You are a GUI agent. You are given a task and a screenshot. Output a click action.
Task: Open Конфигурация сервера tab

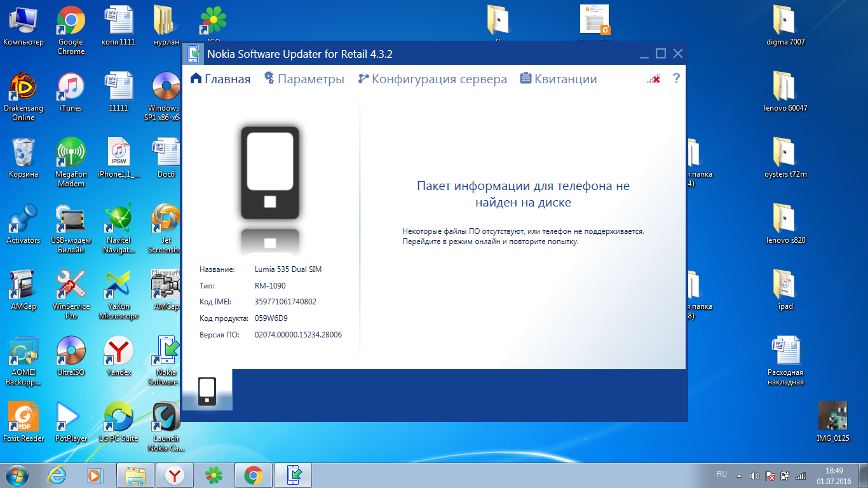(432, 79)
